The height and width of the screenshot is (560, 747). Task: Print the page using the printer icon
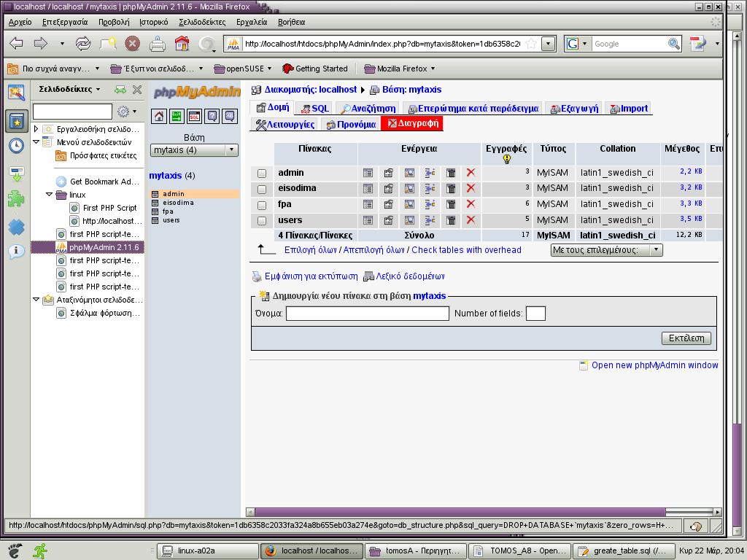pos(158,44)
